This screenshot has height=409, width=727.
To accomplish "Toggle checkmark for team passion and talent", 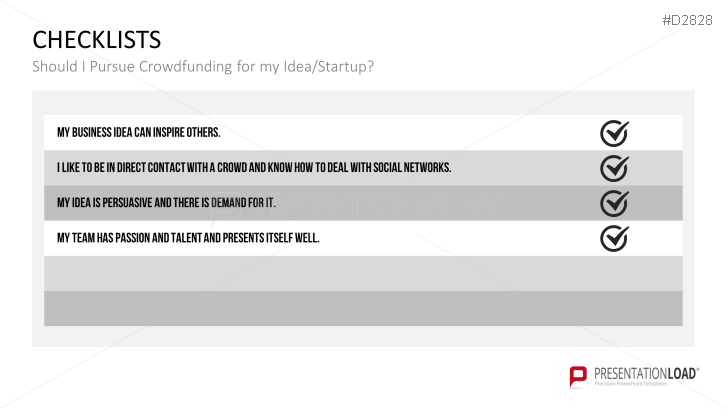I will (x=613, y=238).
